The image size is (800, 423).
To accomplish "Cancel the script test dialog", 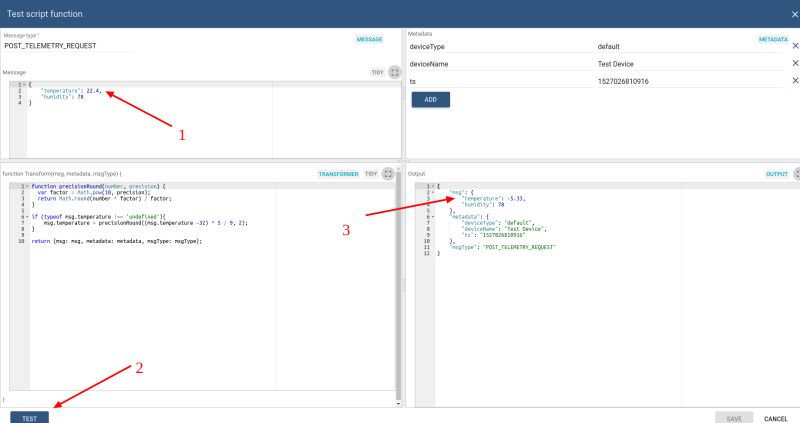I will [776, 418].
